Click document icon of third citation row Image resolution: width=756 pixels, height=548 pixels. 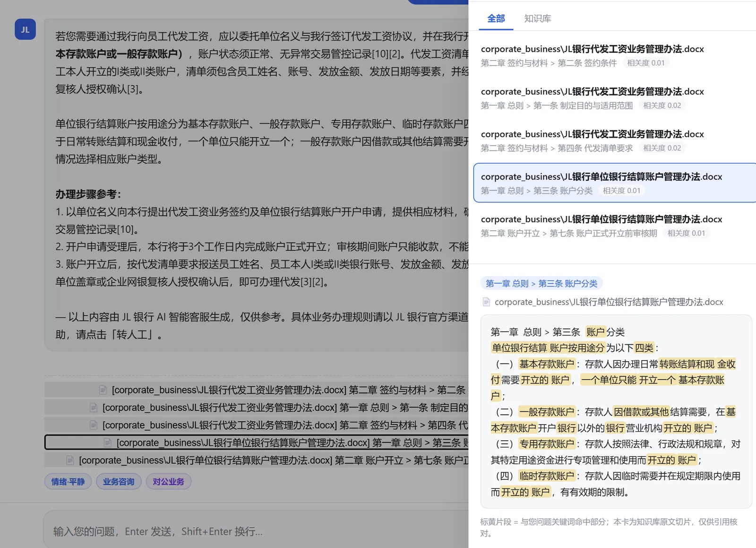click(x=94, y=425)
